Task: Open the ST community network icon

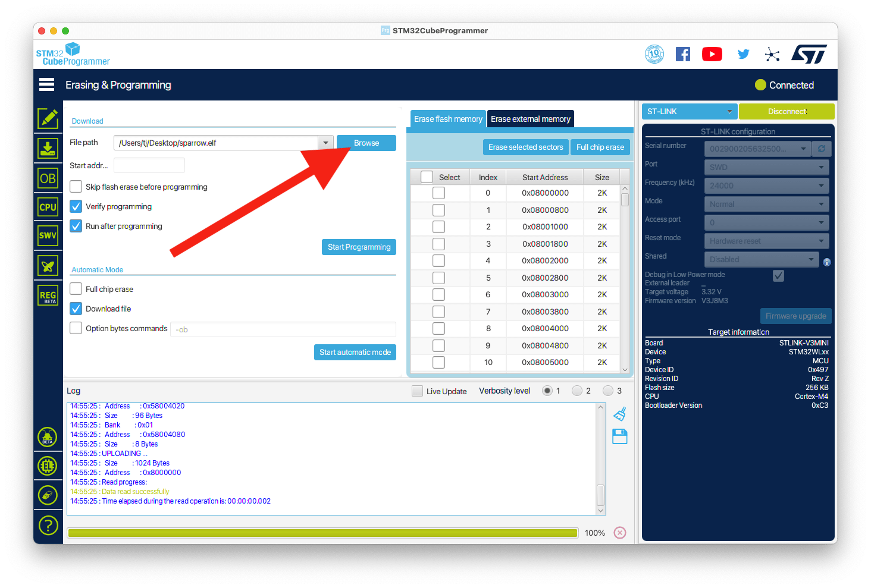Action: (772, 55)
